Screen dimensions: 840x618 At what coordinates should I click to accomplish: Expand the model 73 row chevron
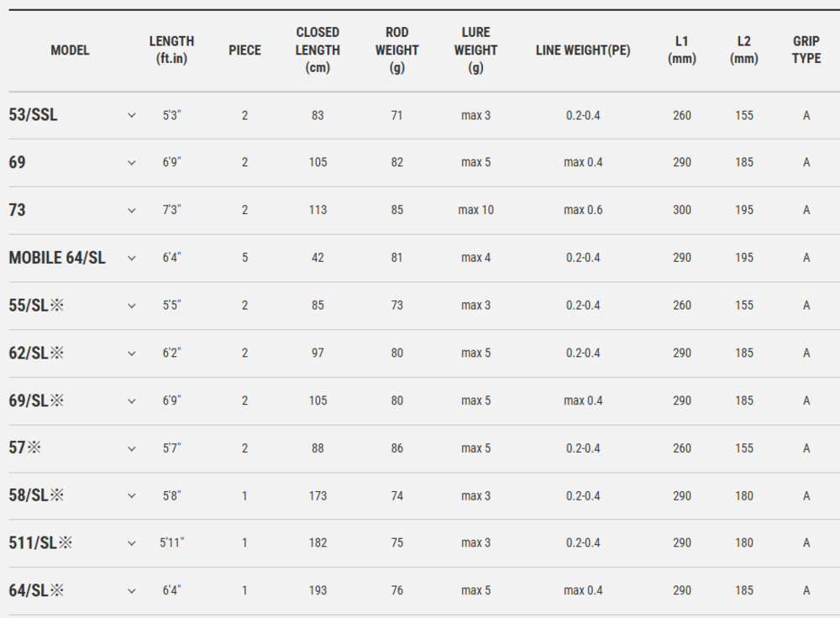131,210
